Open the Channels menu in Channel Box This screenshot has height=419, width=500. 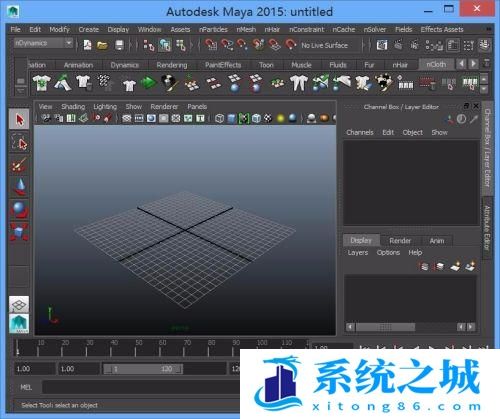coord(360,132)
